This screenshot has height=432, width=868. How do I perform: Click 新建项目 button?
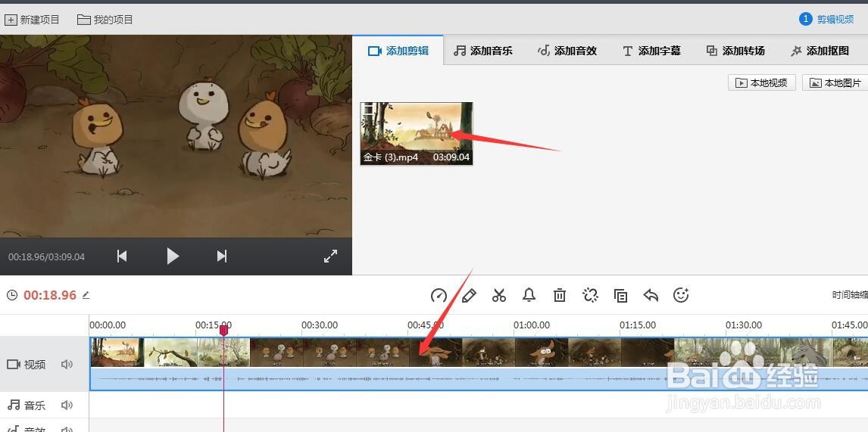click(32, 20)
